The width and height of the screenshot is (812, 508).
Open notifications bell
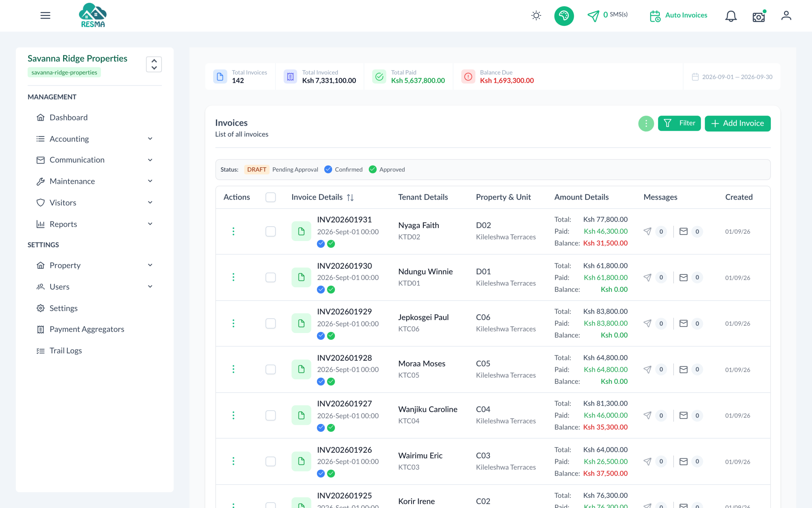coord(731,16)
